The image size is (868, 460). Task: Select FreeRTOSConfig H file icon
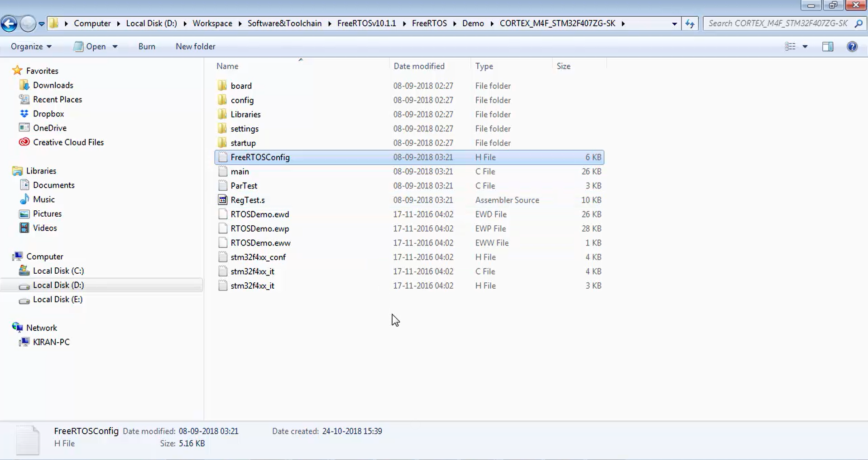[x=222, y=157]
